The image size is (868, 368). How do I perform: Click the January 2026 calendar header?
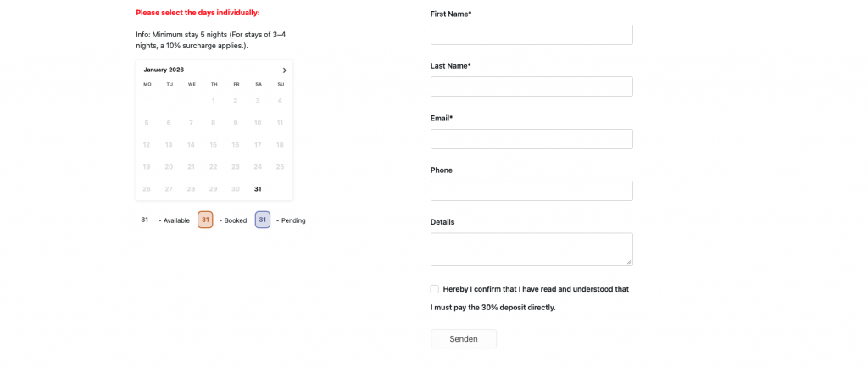[164, 70]
